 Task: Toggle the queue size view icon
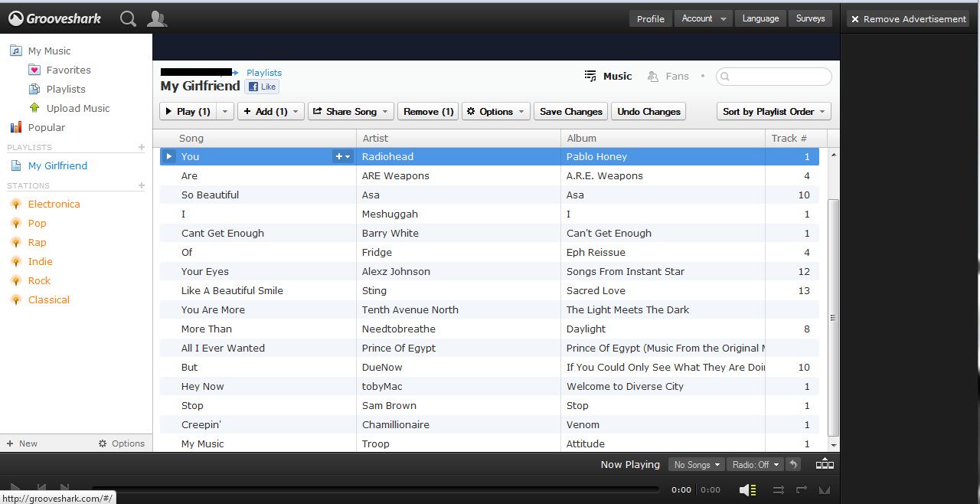[x=825, y=463]
